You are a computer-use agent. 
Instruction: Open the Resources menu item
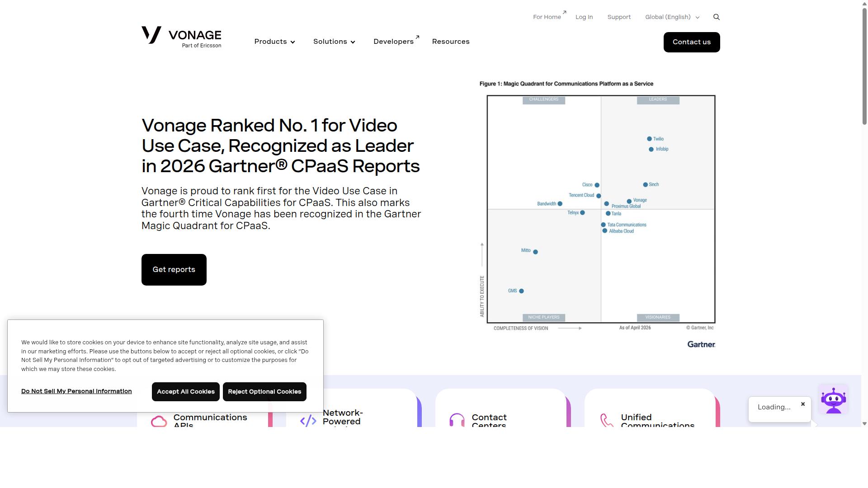(x=451, y=42)
